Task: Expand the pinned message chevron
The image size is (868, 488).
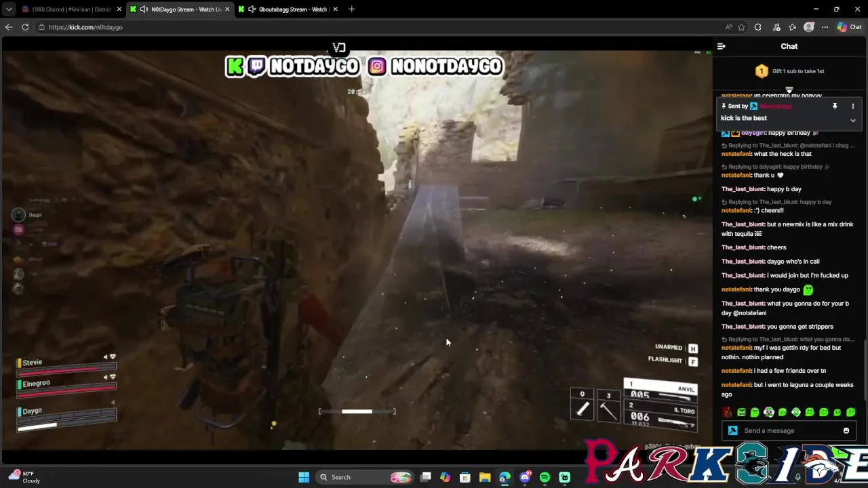Action: pos(852,121)
